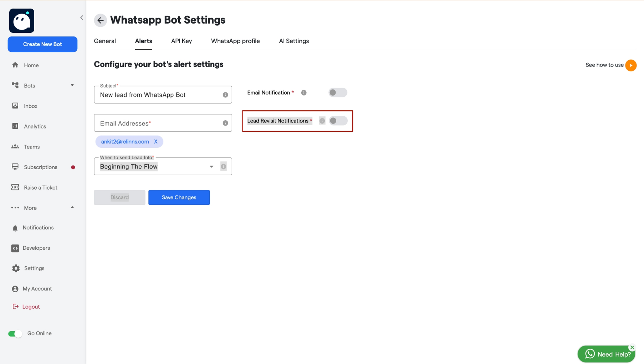Click the Save Changes button
Viewport: 644px width, 364px height.
click(x=179, y=197)
